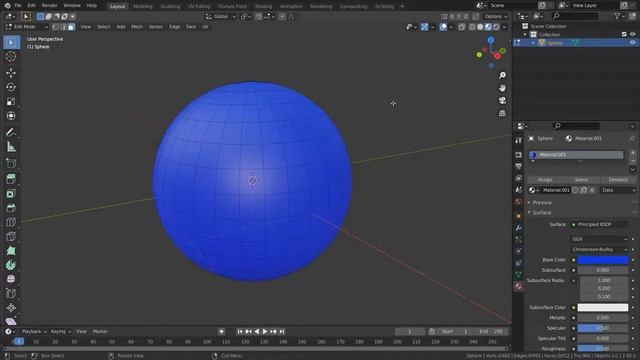Open the Options dropdown

496,17
